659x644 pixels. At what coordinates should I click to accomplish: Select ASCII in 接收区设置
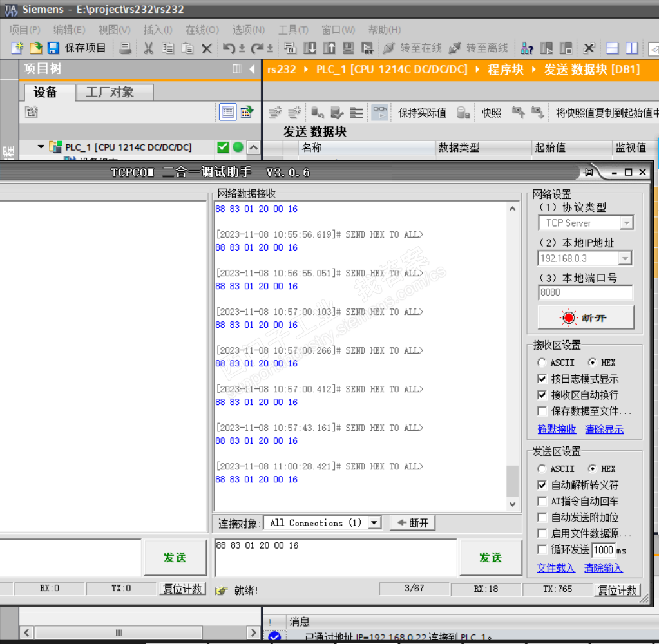pyautogui.click(x=541, y=362)
